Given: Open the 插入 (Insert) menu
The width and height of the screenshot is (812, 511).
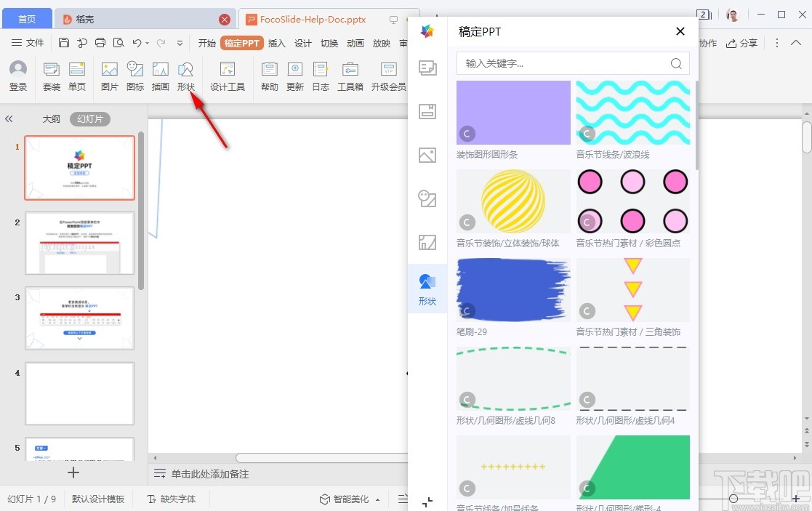Looking at the screenshot, I should pyautogui.click(x=276, y=43).
